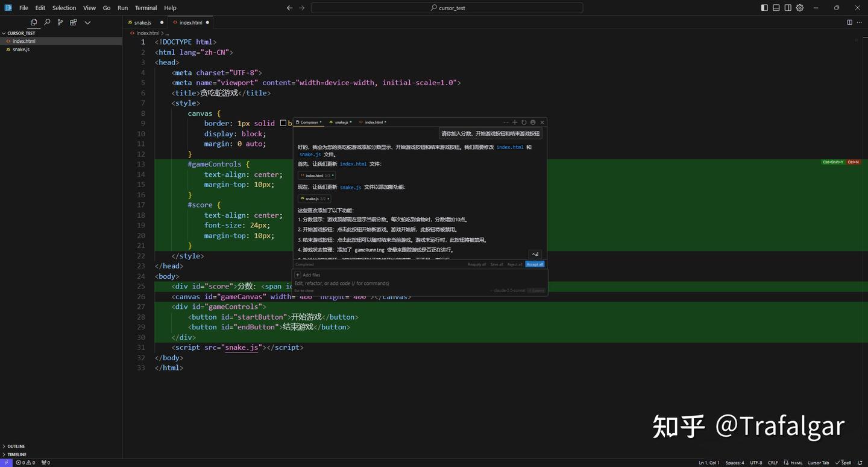Open the Extensions view
868x467 pixels.
74,22
